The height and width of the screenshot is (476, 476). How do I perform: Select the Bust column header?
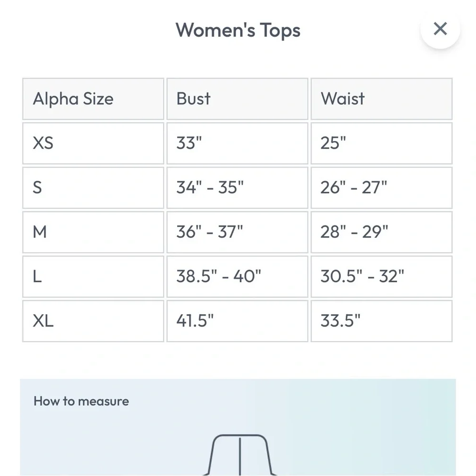[193, 99]
